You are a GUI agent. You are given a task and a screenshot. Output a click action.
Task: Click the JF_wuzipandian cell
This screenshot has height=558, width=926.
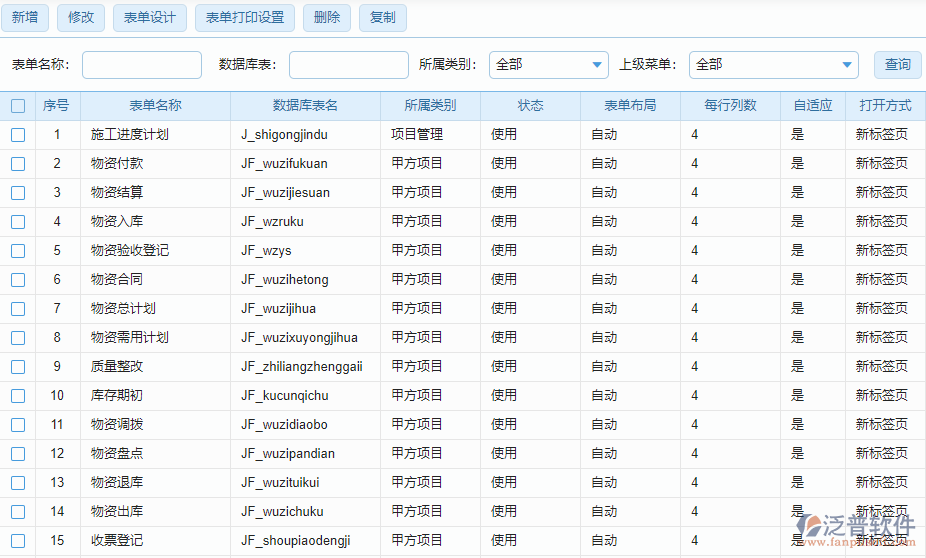(x=305, y=453)
